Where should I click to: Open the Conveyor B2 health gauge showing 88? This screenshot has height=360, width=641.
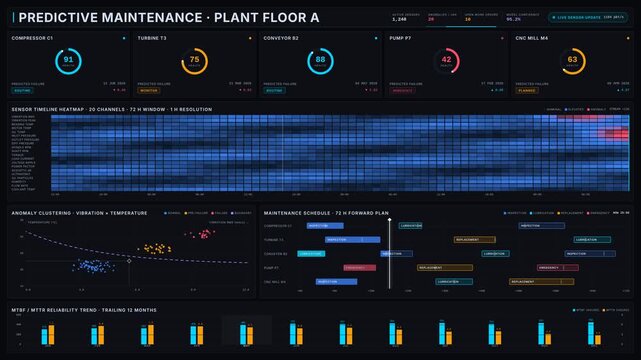coord(320,61)
